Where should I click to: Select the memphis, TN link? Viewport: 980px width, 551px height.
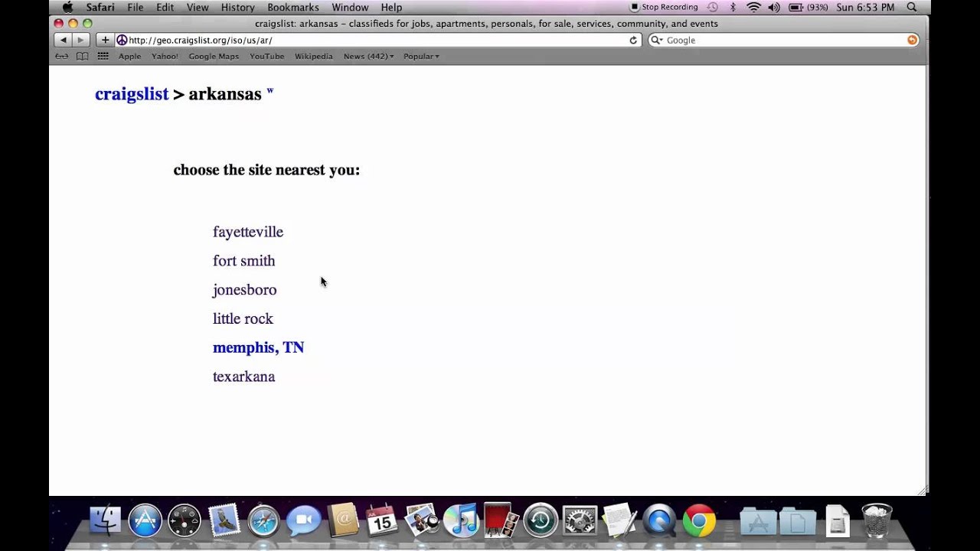[x=258, y=347]
